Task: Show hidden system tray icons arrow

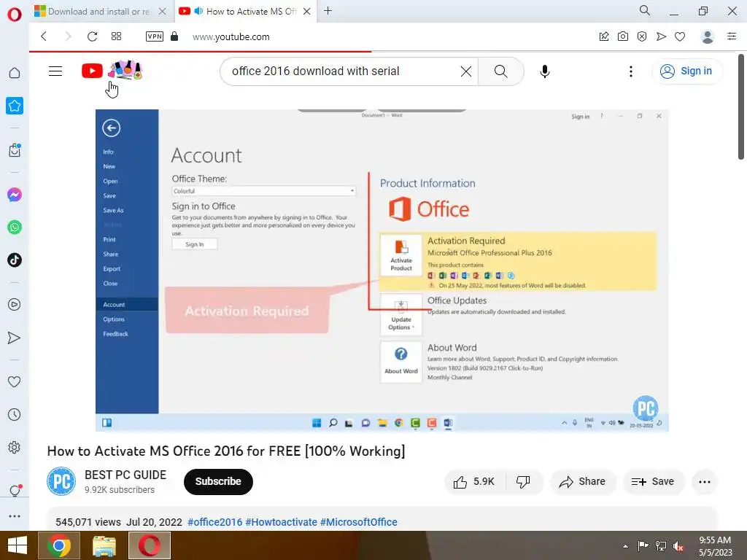Action: pyautogui.click(x=625, y=546)
